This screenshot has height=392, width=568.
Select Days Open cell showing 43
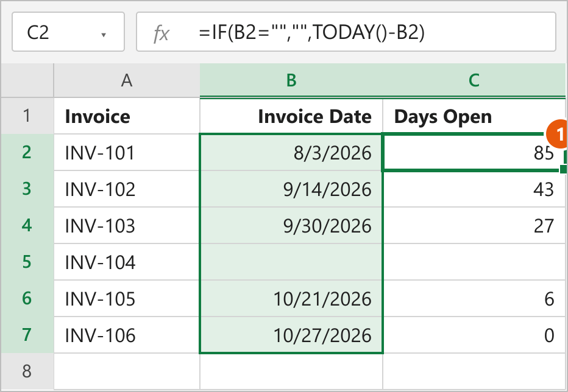point(474,189)
